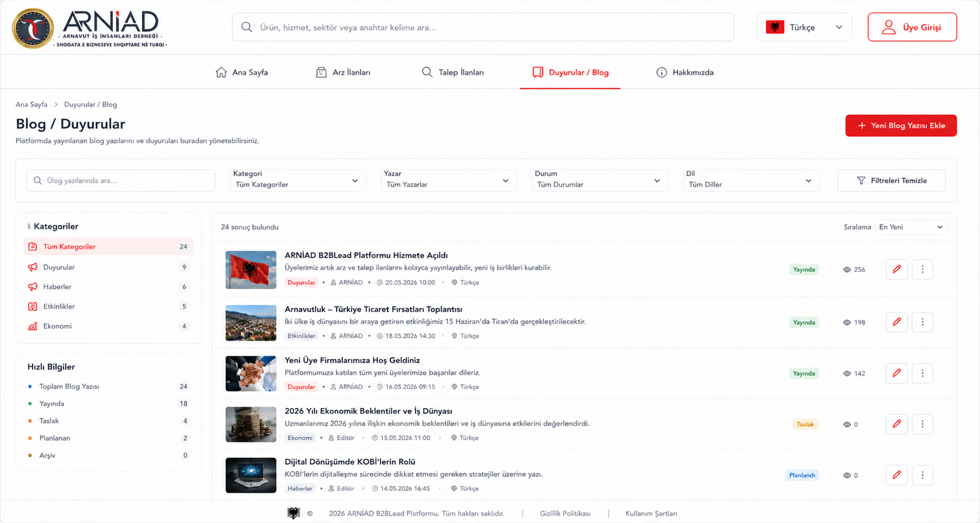Open more options for Arnavutluk – Türkiye post
Image resolution: width=980 pixels, height=523 pixels.
[x=922, y=322]
